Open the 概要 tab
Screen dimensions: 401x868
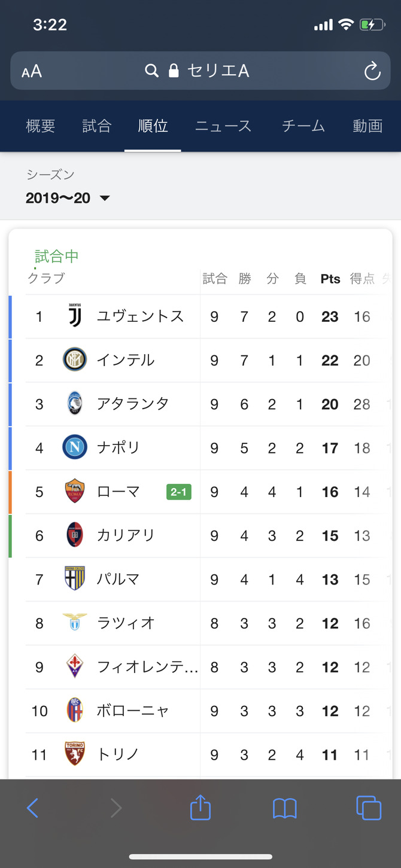[x=41, y=126]
